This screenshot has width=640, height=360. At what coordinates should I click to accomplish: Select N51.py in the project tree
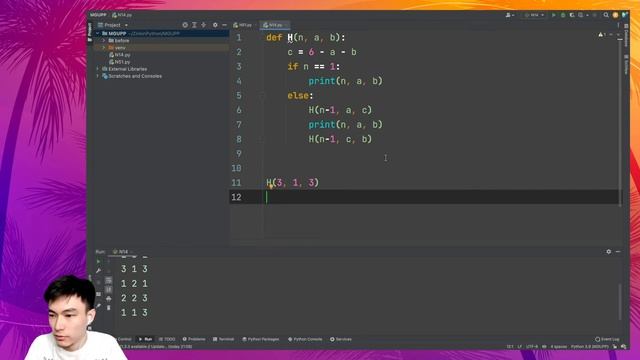point(120,62)
